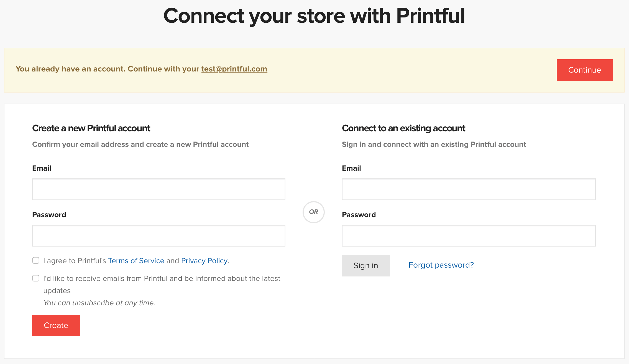Image resolution: width=629 pixels, height=364 pixels.
Task: Click the 'Connect your store with Printful' title
Action: tap(314, 16)
